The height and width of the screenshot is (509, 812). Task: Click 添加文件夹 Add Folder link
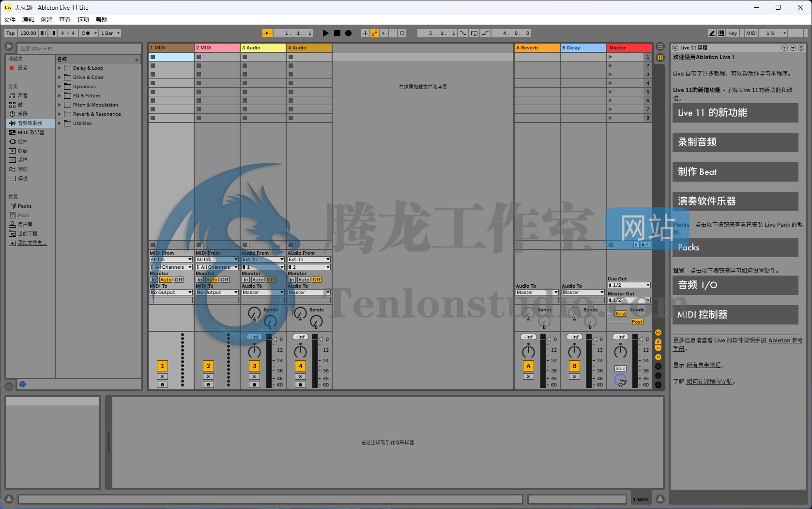pos(32,243)
